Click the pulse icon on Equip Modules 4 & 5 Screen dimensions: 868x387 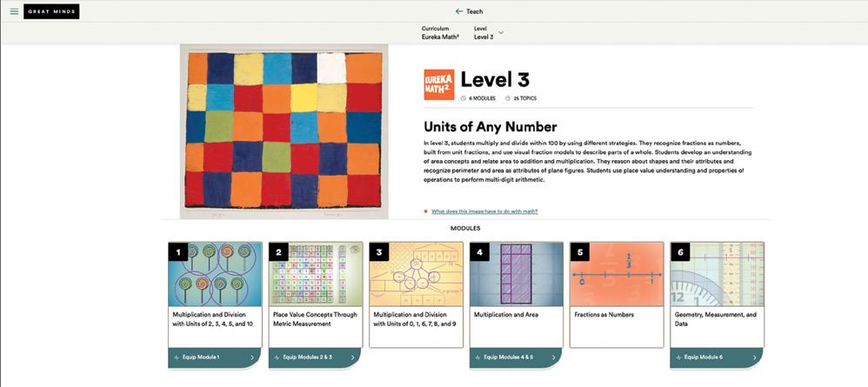(x=477, y=357)
